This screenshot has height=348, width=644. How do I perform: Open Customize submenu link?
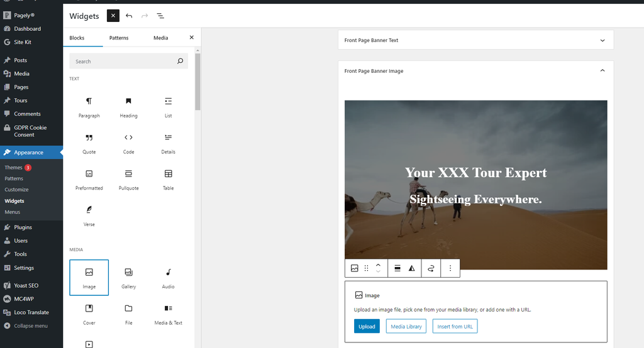coord(16,190)
